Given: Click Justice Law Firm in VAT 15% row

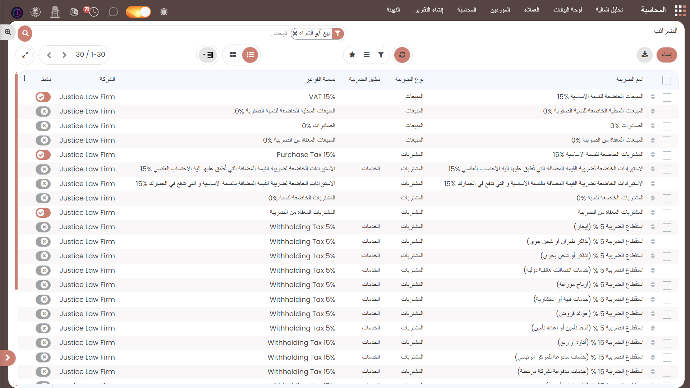Looking at the screenshot, I should pyautogui.click(x=87, y=97).
